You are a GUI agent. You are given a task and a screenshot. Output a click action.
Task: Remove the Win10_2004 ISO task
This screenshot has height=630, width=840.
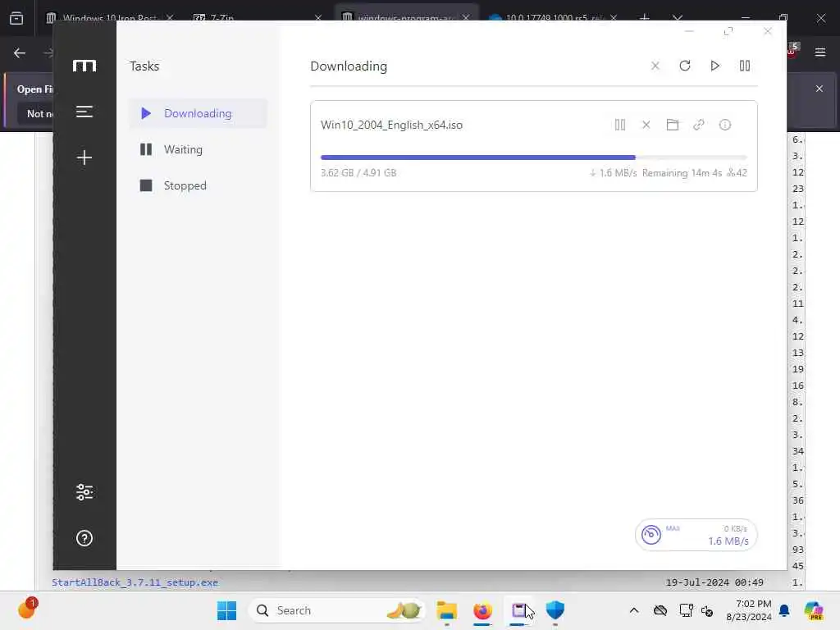click(646, 125)
